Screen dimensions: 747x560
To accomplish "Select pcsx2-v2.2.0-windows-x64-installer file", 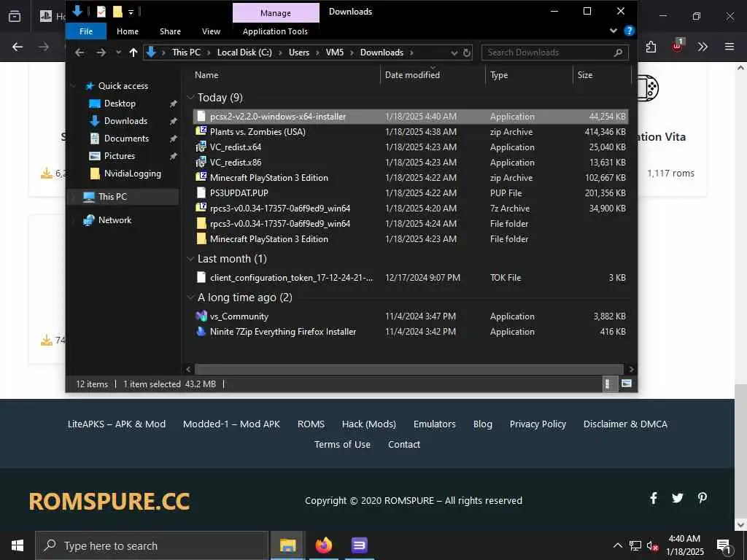I will point(410,116).
